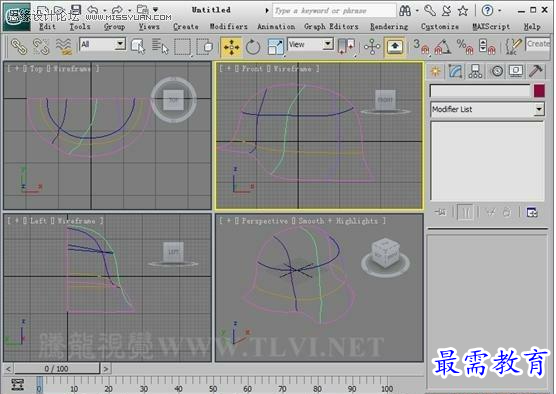Open Help question mark icon
This screenshot has height=394, width=556.
pos(488,11)
